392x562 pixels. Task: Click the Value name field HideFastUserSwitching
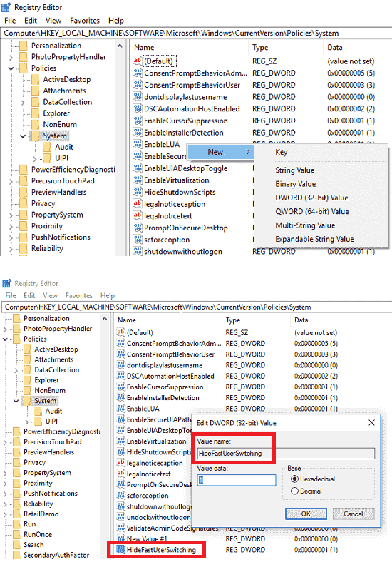[x=286, y=454]
